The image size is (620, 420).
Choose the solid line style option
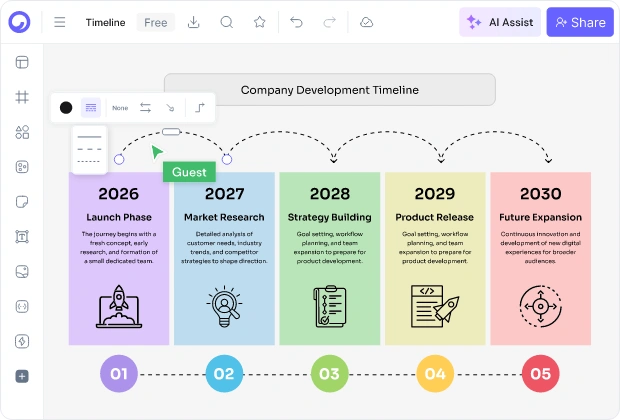[x=89, y=137]
